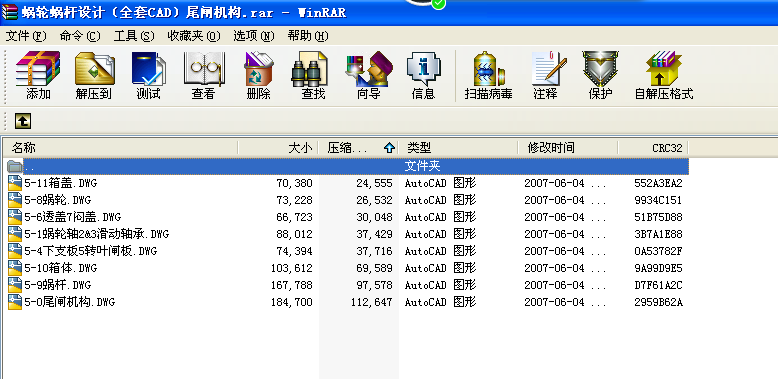Select the '..' parent folder row
Viewport: 778px width, 379px height.
[347, 166]
